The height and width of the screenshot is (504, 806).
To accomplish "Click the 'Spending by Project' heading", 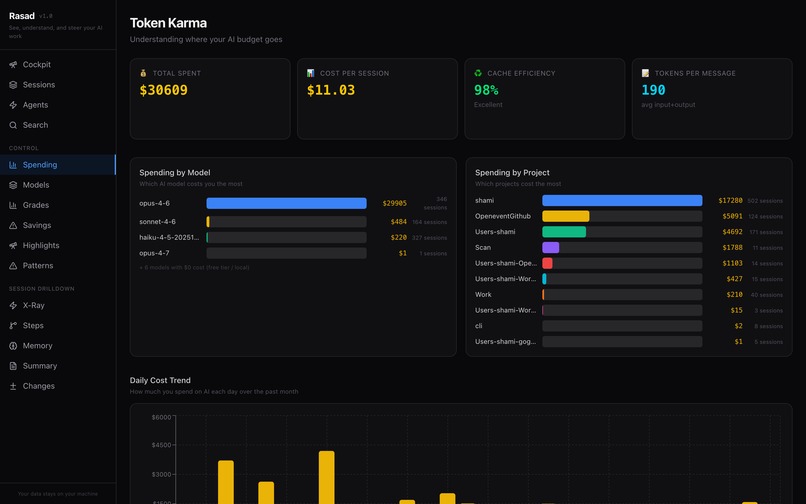I will (512, 173).
